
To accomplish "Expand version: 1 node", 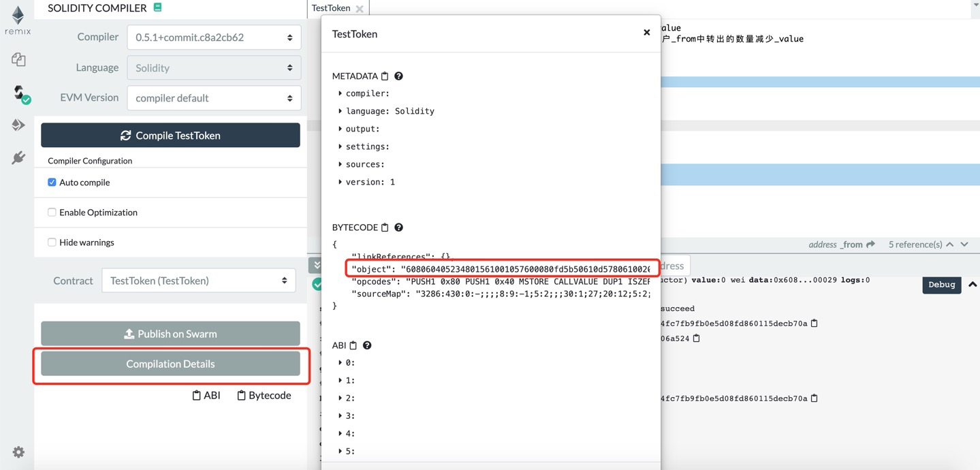I will click(x=340, y=182).
